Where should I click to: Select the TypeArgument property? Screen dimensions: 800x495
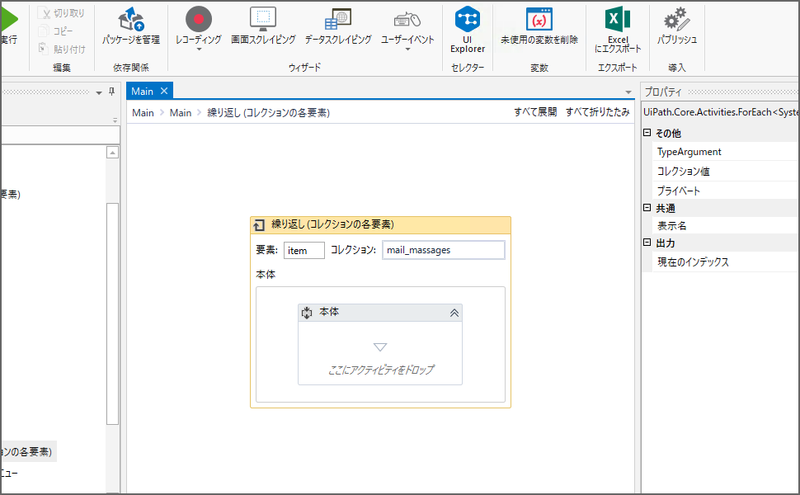(x=726, y=152)
